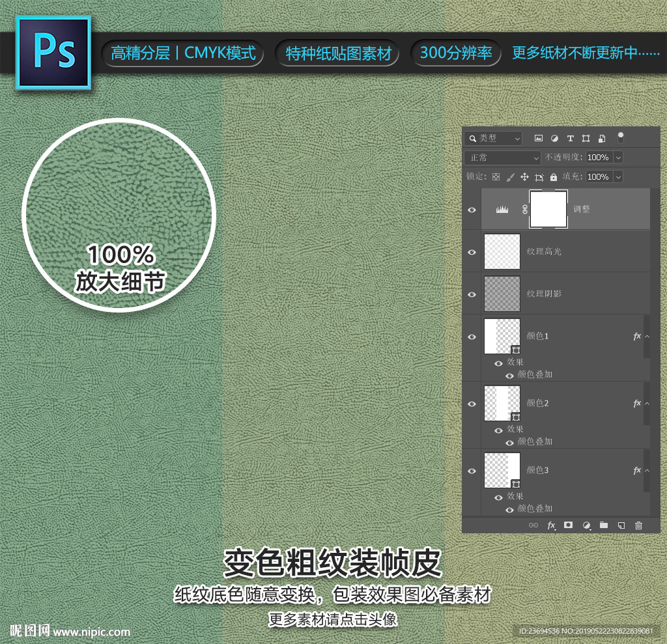
Task: Click lock transparent pixels icon
Action: [x=496, y=177]
